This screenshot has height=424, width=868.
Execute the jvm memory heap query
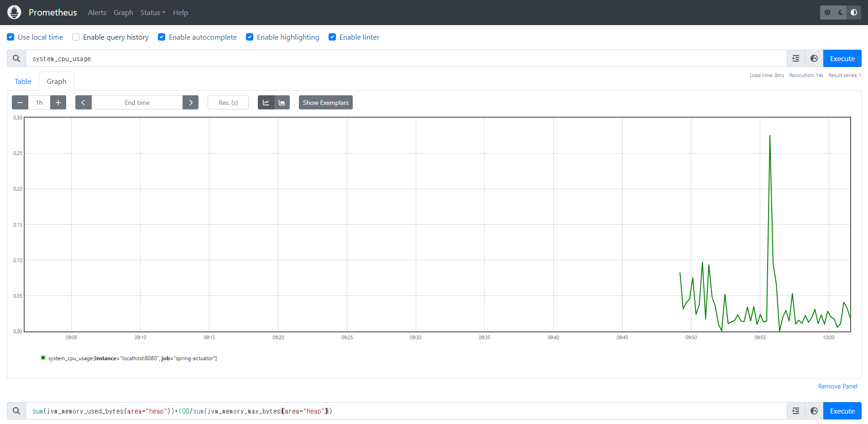842,411
